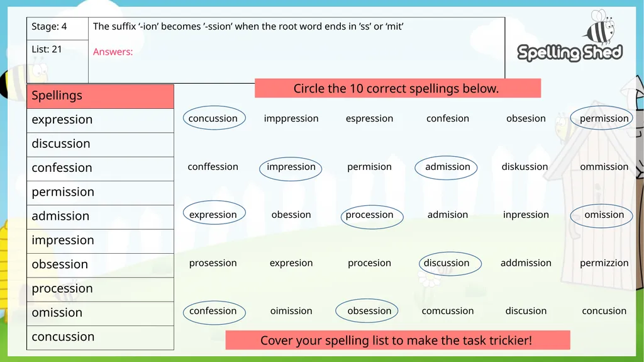Click the misspelled word 'ommission'
The width and height of the screenshot is (644, 362).
(x=604, y=167)
